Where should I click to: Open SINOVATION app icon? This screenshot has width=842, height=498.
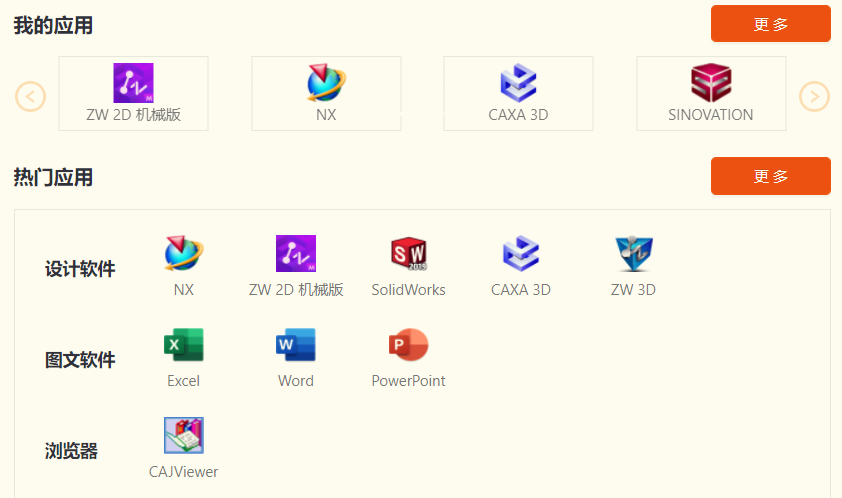711,83
